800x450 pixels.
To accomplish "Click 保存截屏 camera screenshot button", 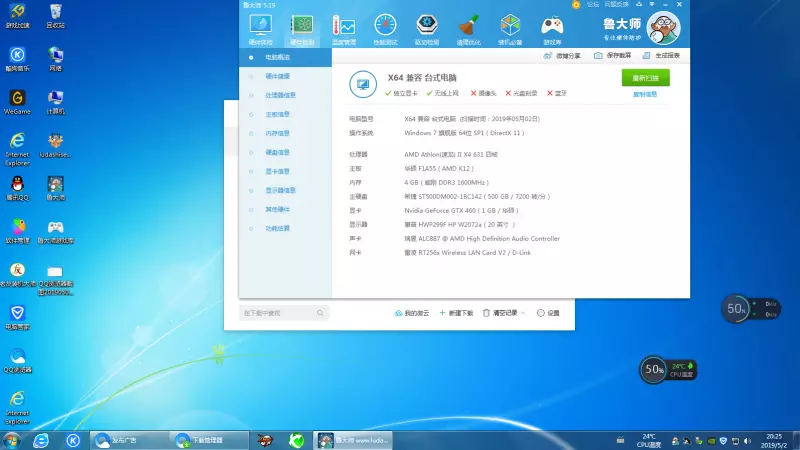I will point(612,56).
